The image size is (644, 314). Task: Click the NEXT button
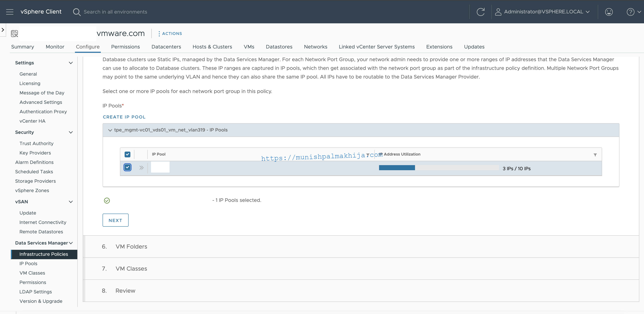point(116,220)
